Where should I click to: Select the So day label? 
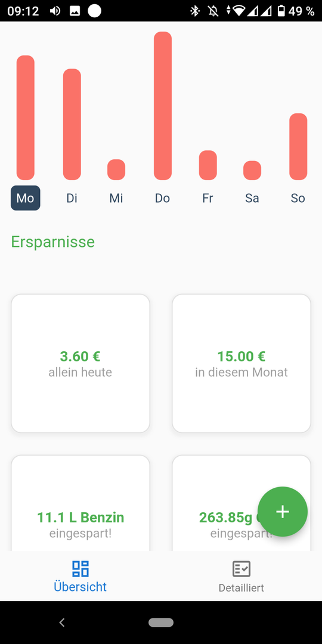pos(298,198)
